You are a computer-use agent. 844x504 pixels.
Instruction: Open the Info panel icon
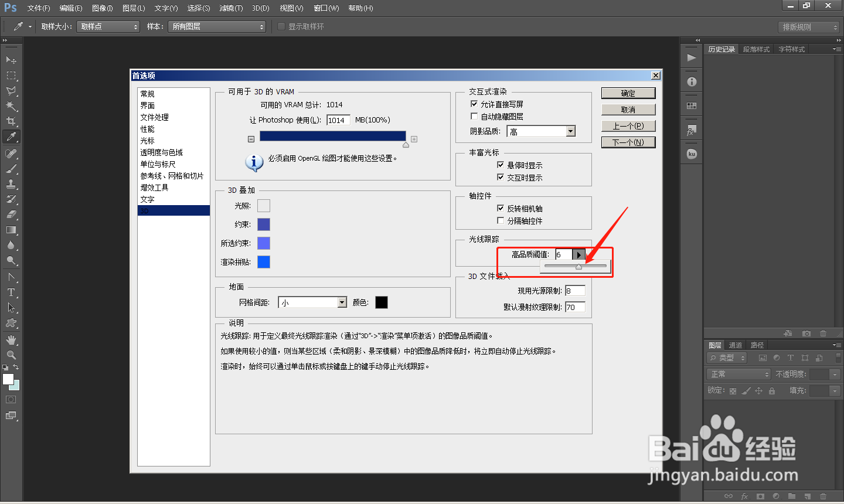point(692,82)
